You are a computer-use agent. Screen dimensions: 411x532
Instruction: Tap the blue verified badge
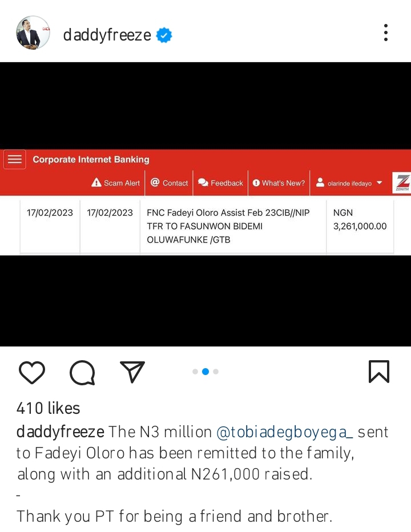pyautogui.click(x=164, y=35)
